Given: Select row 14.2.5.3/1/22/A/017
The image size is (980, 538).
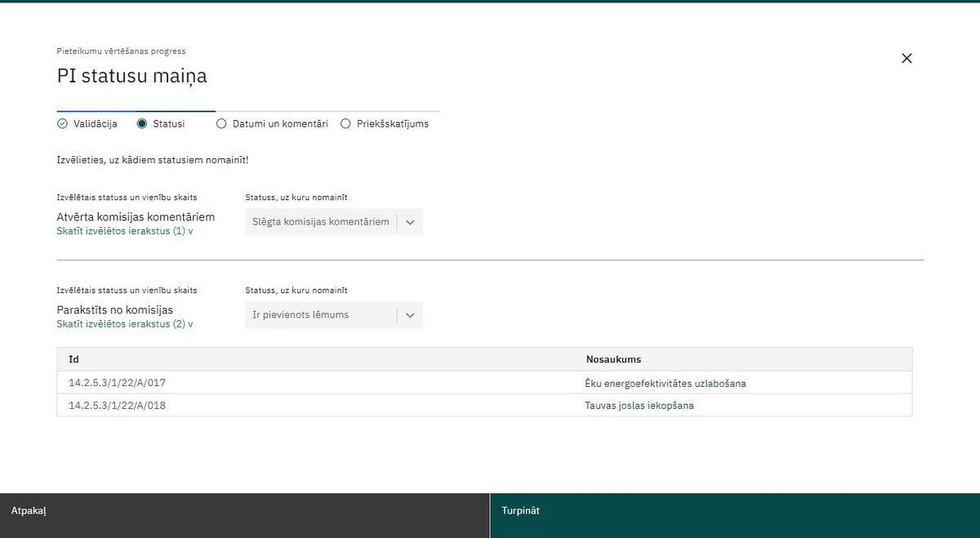Looking at the screenshot, I should click(484, 383).
